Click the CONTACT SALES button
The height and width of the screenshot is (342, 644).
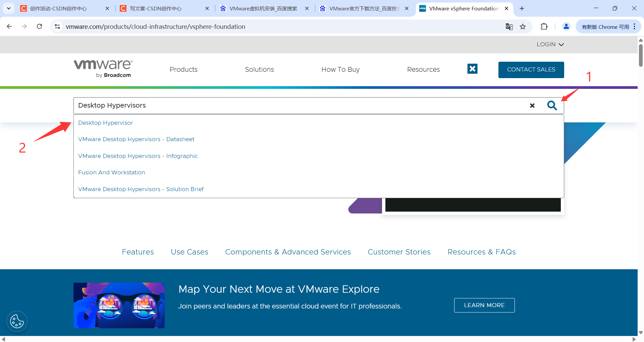(531, 70)
